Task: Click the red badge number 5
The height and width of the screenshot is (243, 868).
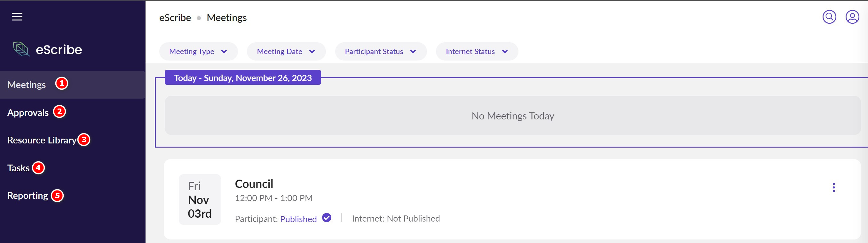Action: click(57, 195)
